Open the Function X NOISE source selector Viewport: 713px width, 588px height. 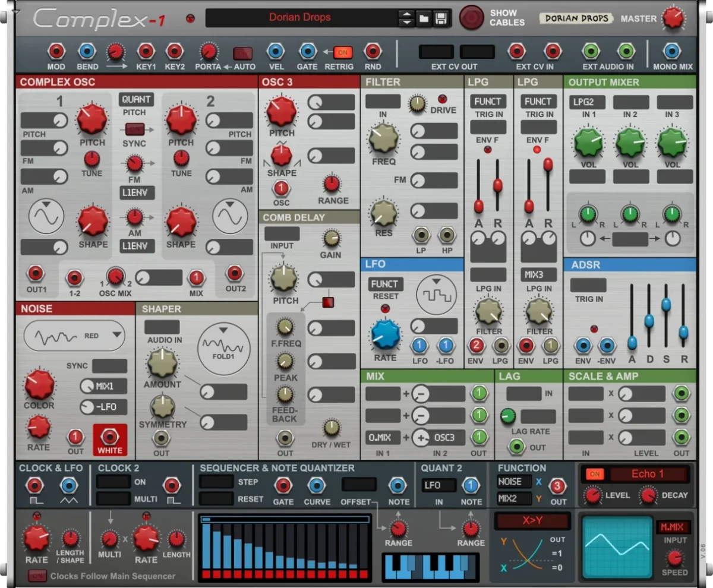click(x=515, y=482)
